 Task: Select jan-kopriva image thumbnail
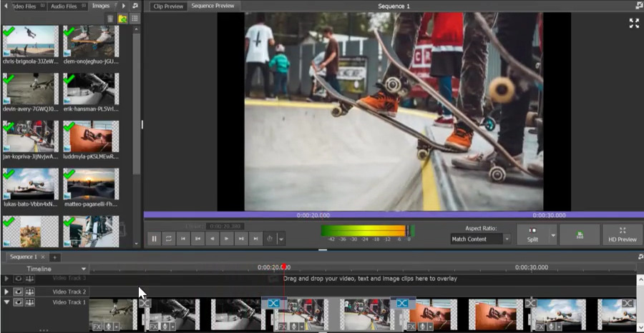30,136
